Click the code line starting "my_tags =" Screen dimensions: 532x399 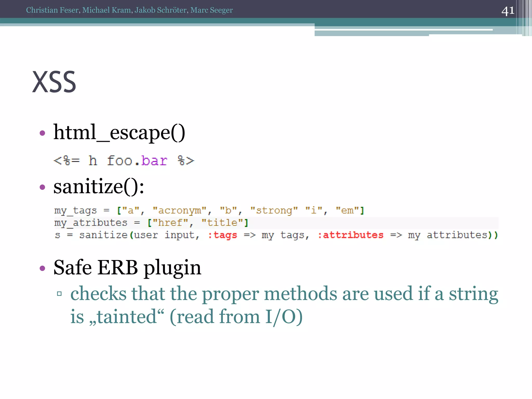point(209,210)
